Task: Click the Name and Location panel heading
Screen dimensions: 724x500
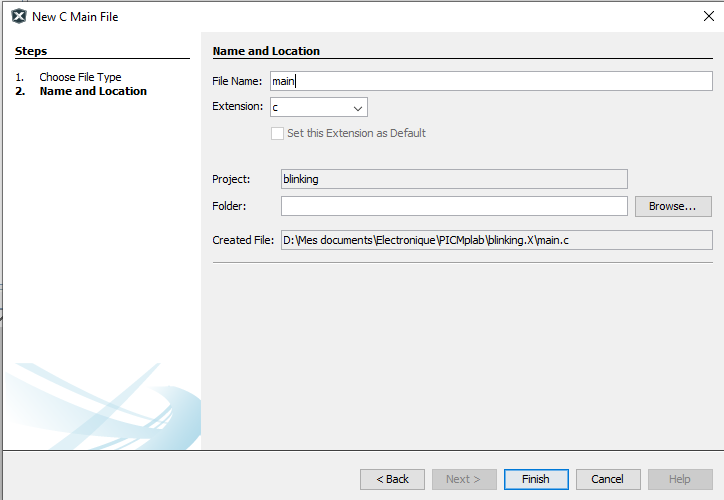Action: point(266,51)
